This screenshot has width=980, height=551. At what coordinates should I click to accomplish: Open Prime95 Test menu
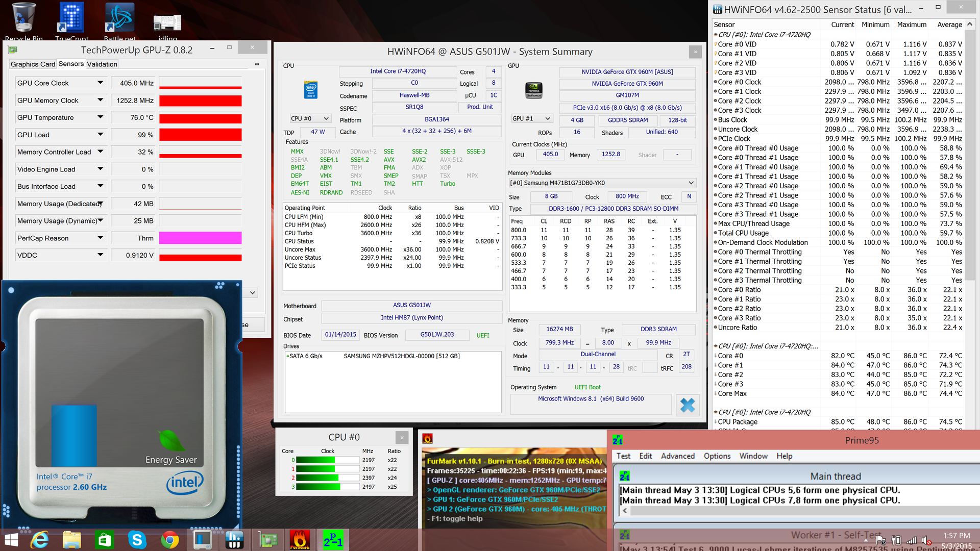[623, 456]
